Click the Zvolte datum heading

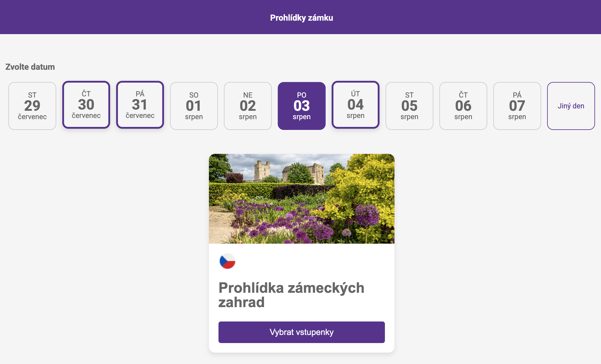click(x=30, y=67)
